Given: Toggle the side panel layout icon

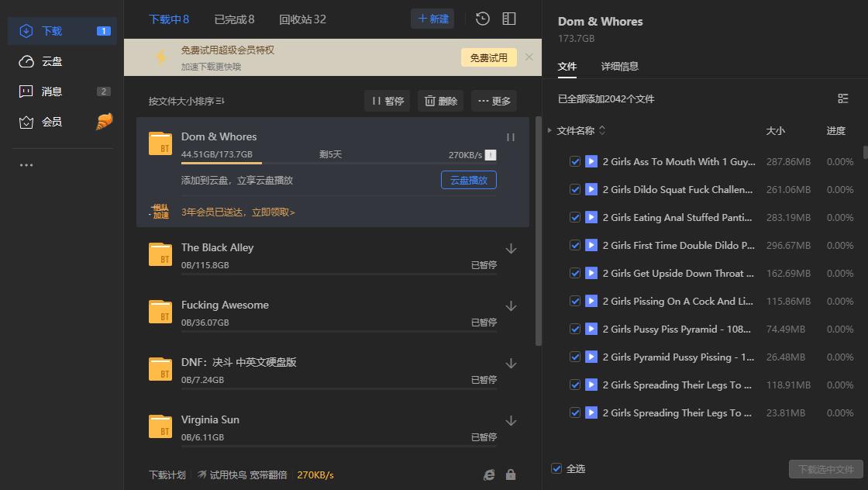Looking at the screenshot, I should 509,18.
